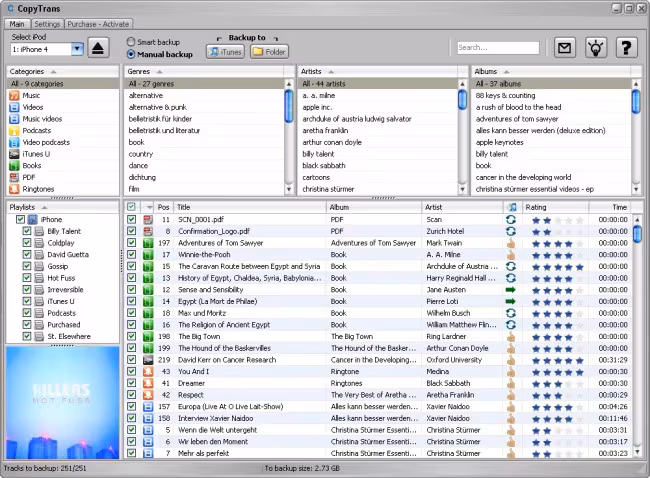Sort Albums using its header arrow
Image resolution: width=650 pixels, height=478 pixels.
point(507,72)
